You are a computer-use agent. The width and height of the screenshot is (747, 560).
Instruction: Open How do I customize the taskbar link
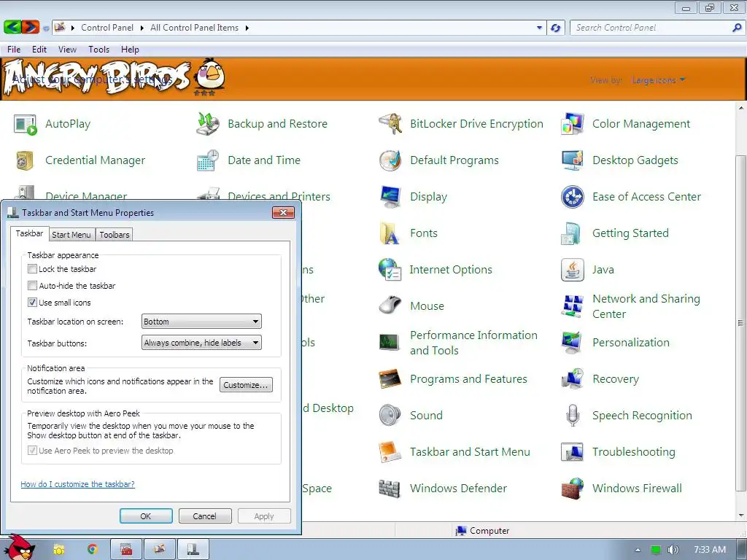[77, 484]
